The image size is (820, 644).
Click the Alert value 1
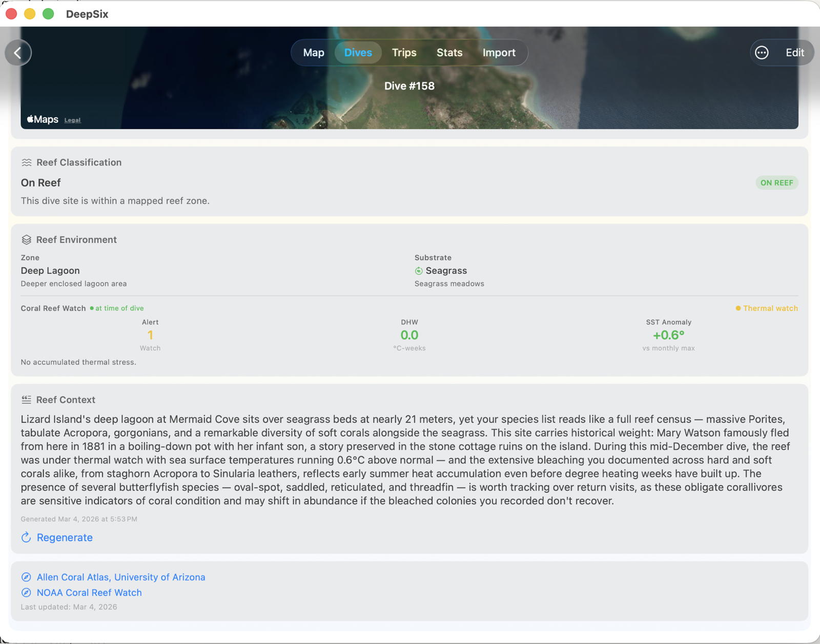click(150, 335)
